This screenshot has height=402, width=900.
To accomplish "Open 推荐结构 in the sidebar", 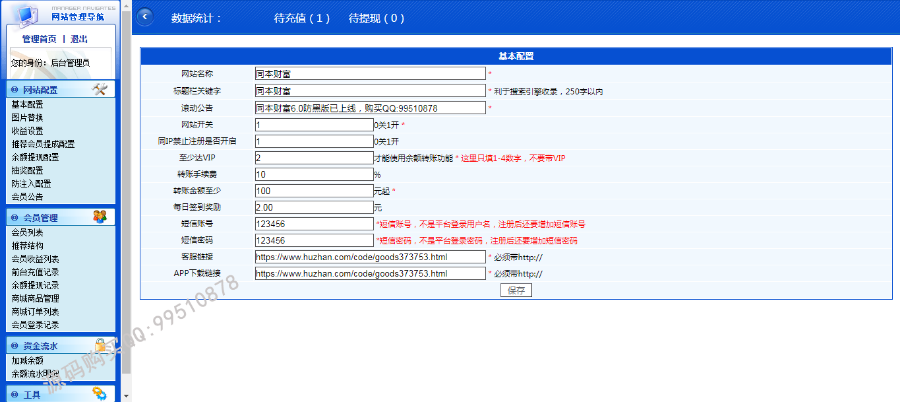I will coord(27,246).
